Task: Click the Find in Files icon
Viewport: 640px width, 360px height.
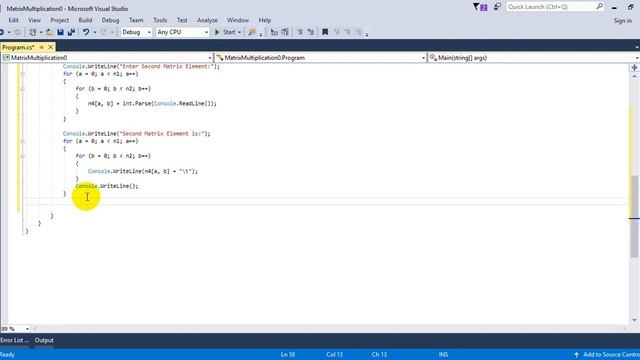Action: point(252,32)
